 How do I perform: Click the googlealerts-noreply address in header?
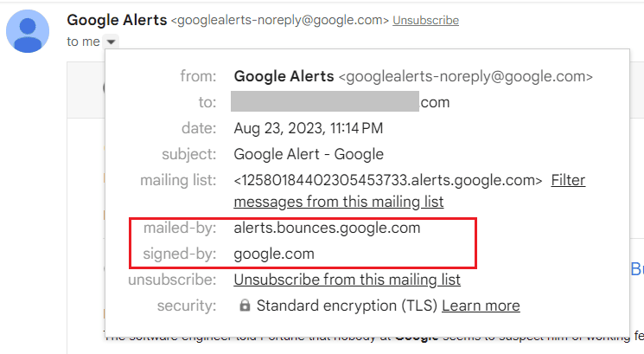pos(280,20)
